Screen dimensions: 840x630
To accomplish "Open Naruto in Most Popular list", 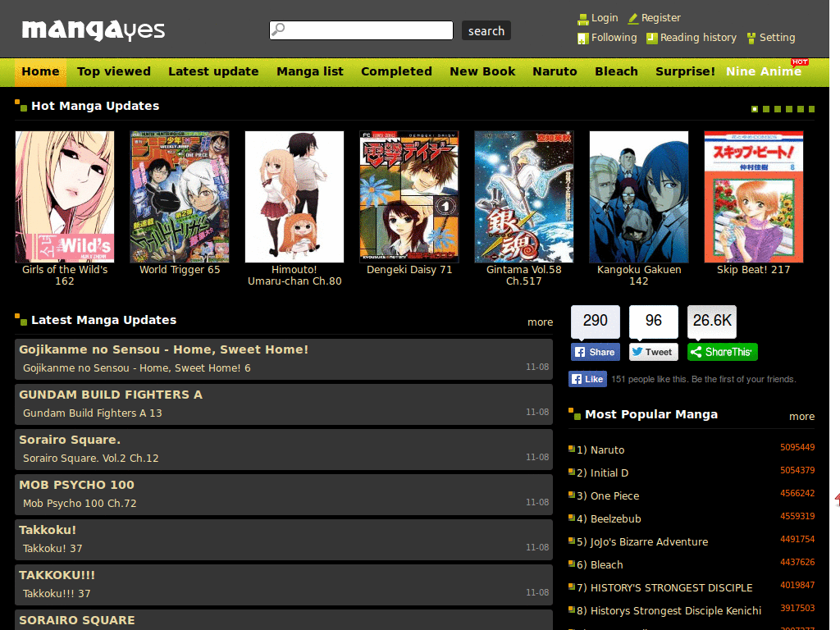I will 607,450.
